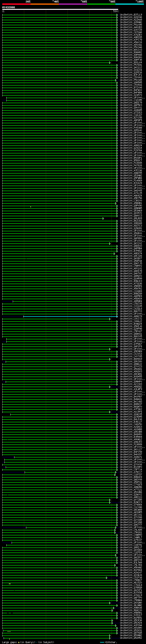Image resolution: width=146 pixels, height=644 pixels.
Task: Select hit label UniRef100_A9PH48
Action: pos(131,55)
